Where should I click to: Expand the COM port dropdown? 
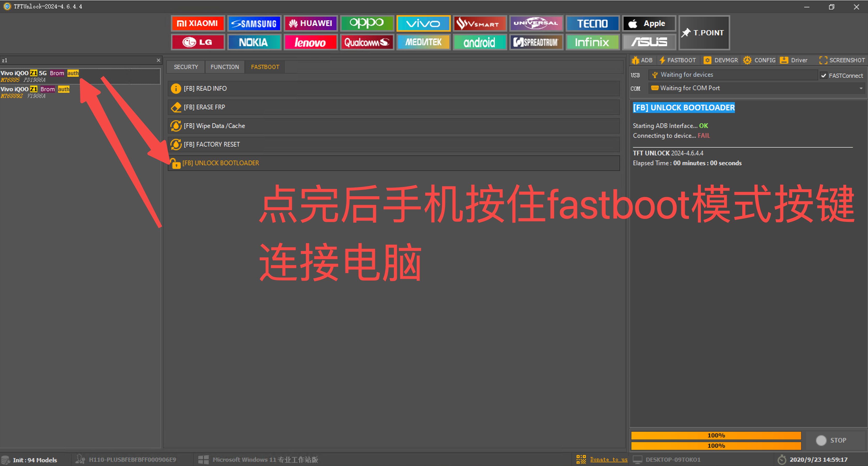point(861,88)
